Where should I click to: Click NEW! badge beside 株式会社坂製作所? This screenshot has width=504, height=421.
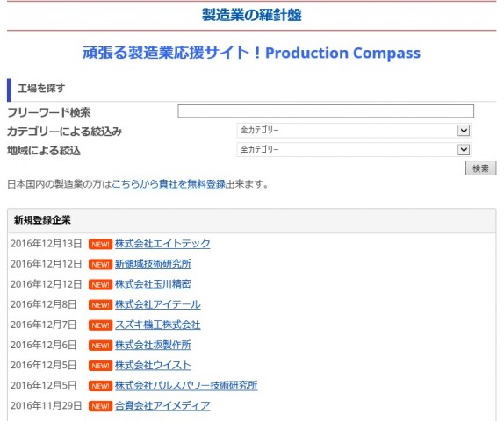[100, 346]
